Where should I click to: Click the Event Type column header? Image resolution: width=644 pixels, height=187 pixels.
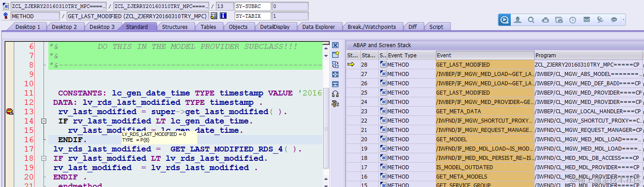point(411,56)
